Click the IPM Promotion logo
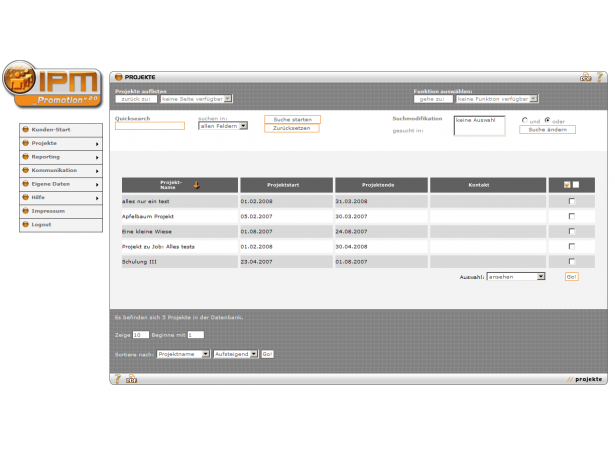This screenshot has height=450, width=615. [52, 84]
